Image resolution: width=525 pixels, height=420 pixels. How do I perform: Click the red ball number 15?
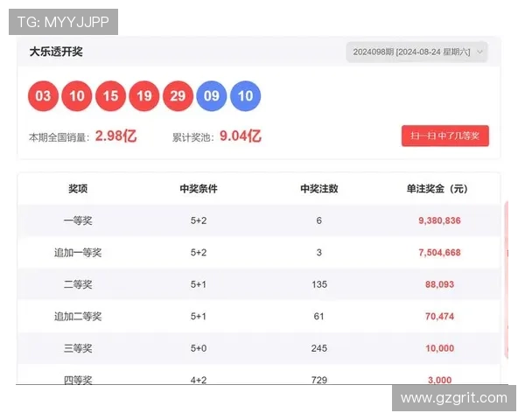110,95
